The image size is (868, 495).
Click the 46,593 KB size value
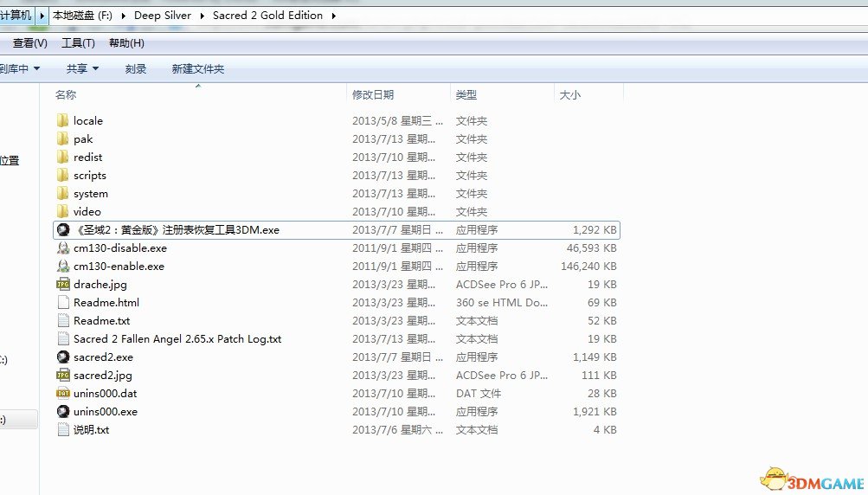tap(591, 248)
